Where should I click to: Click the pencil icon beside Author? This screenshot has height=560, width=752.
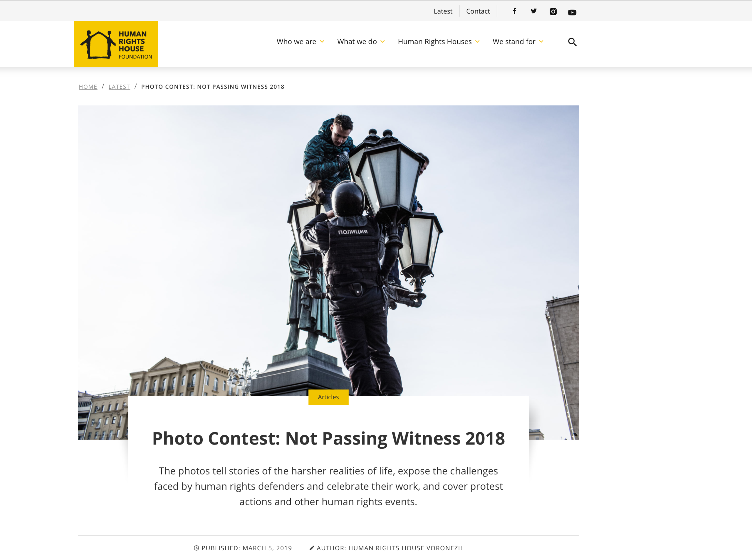(x=312, y=548)
